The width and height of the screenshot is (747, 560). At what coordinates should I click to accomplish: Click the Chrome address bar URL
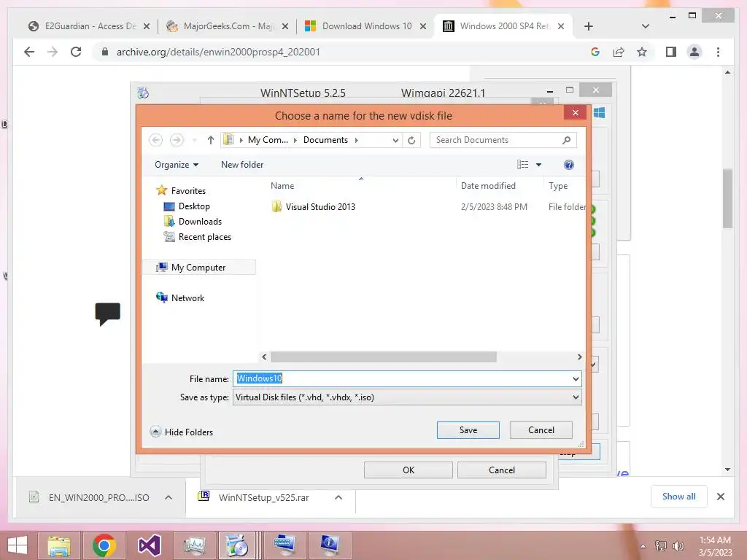(x=218, y=52)
